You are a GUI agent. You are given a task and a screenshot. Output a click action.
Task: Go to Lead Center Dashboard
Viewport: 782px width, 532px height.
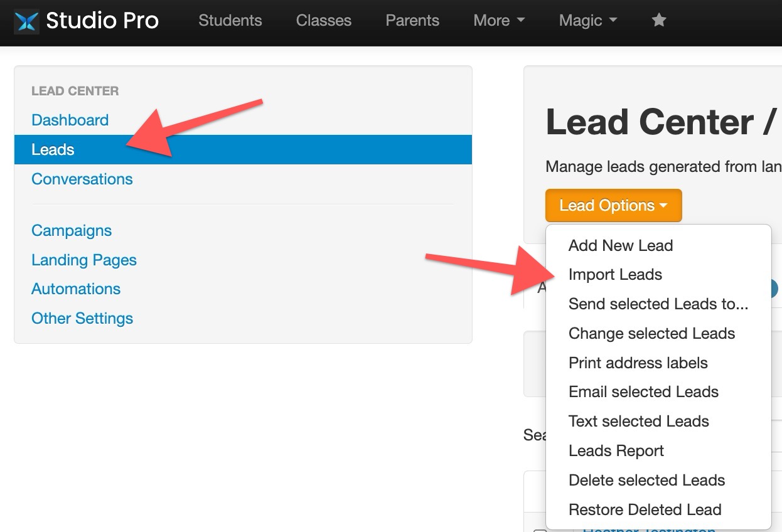[70, 120]
